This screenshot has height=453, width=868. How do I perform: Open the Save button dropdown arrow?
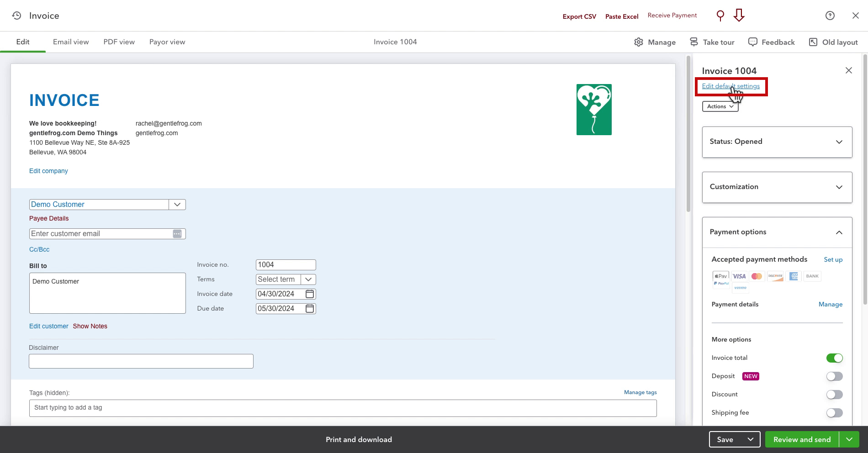750,439
